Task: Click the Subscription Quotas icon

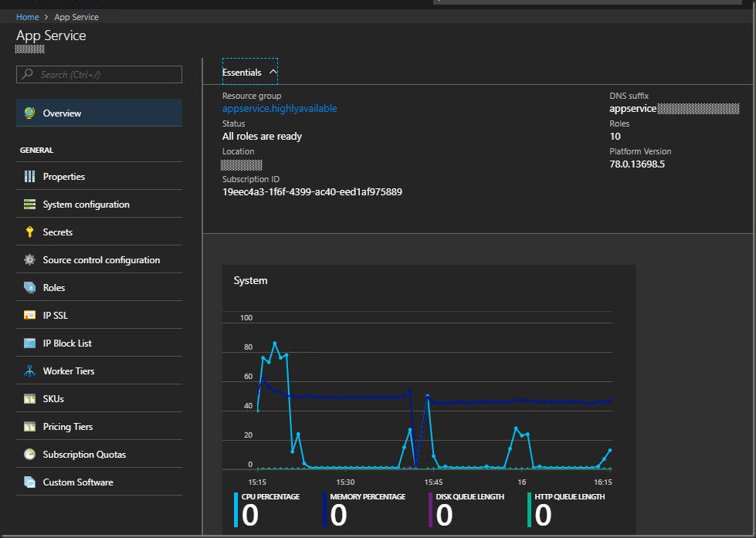Action: [x=29, y=455]
